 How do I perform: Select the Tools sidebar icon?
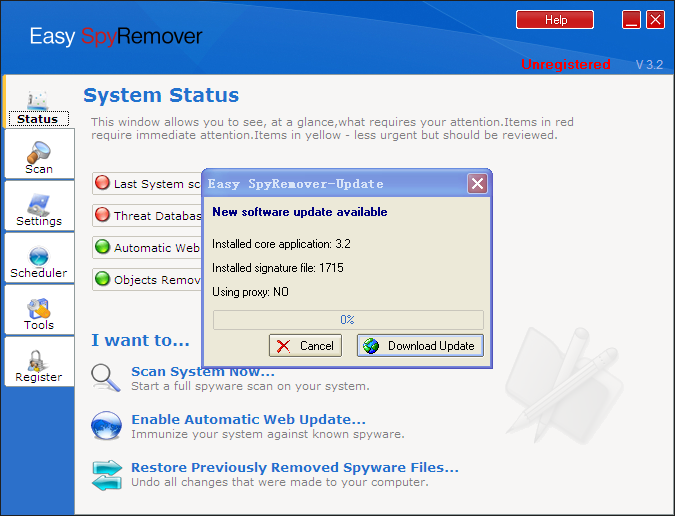[39, 311]
